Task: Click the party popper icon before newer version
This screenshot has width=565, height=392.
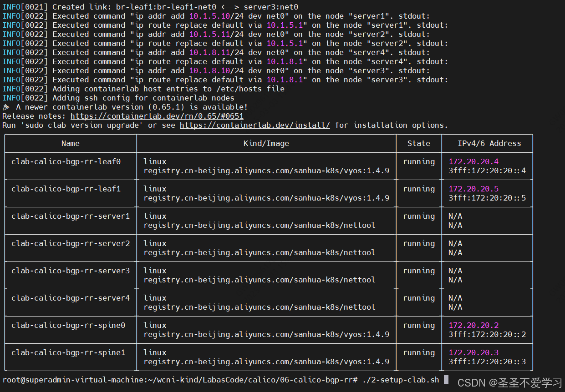Action: pos(6,107)
